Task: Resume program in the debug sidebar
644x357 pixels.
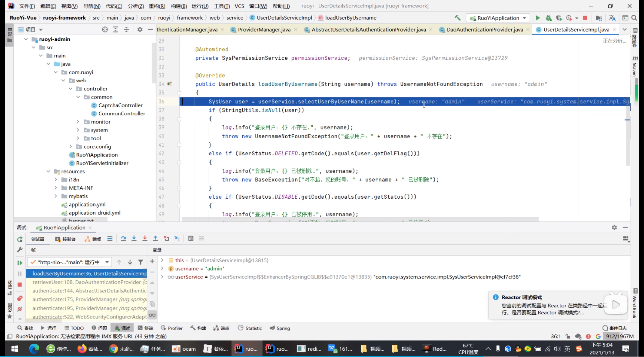Action: pyautogui.click(x=20, y=262)
